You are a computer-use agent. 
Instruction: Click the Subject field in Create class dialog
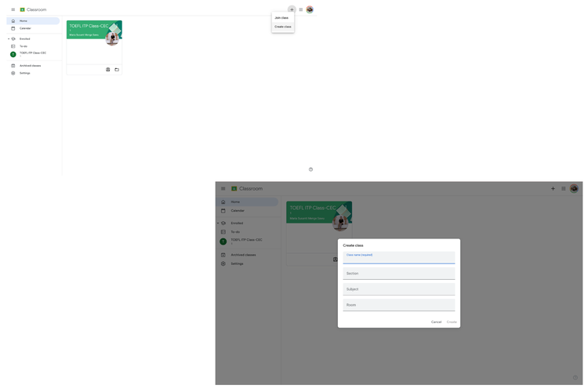click(x=398, y=289)
